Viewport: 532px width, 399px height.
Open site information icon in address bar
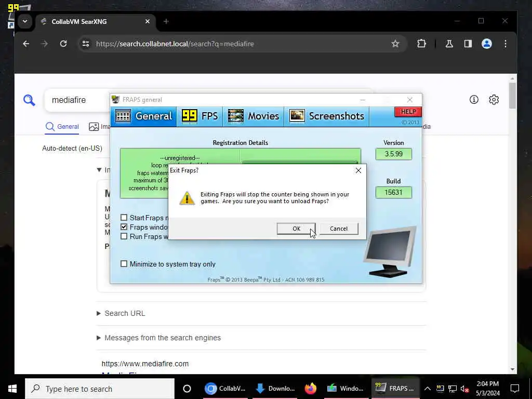click(86, 44)
